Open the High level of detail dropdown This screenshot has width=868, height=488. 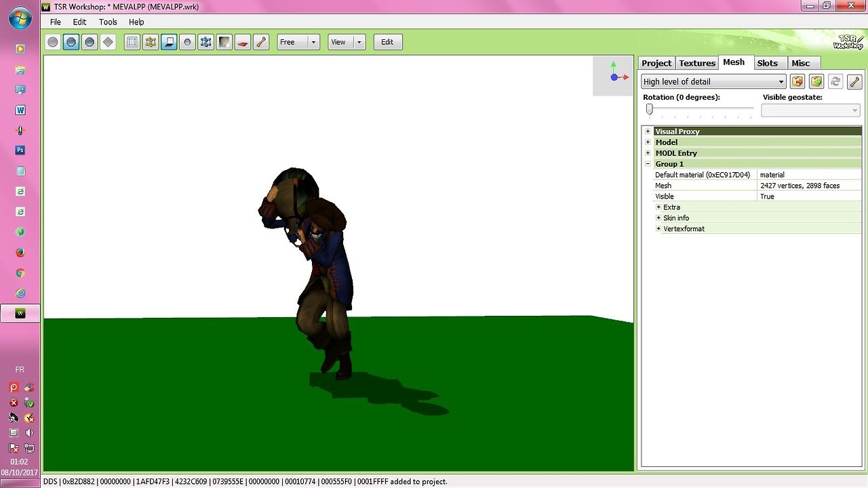713,81
